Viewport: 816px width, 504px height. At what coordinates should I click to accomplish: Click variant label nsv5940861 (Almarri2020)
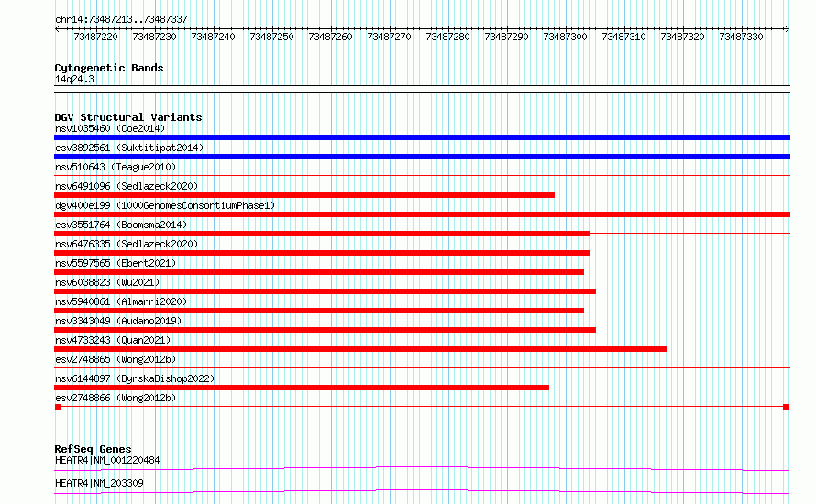tap(121, 301)
